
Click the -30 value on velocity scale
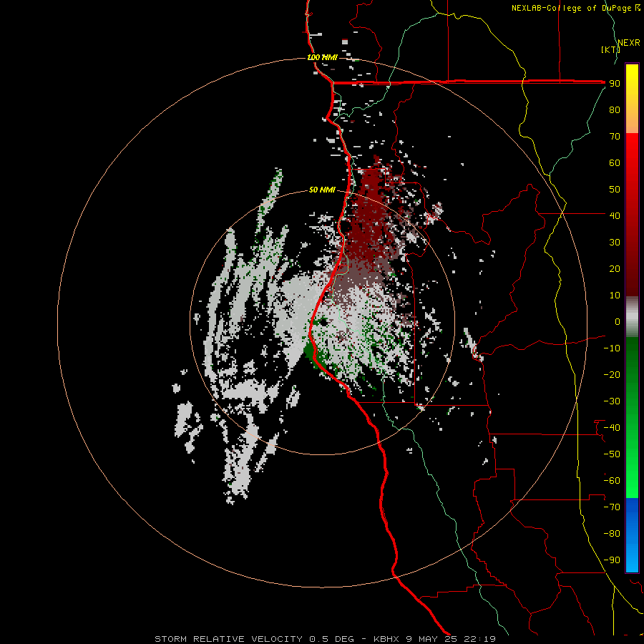(x=612, y=401)
